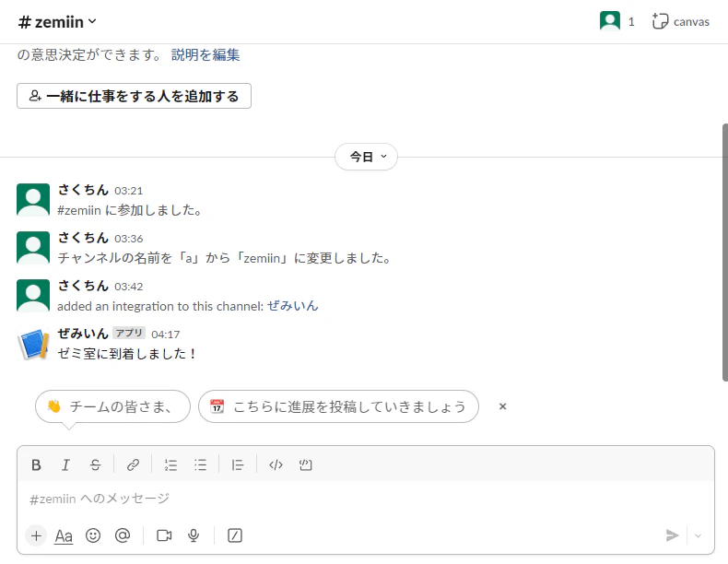
Task: Click the 03:42 timestamp
Action: 129,287
